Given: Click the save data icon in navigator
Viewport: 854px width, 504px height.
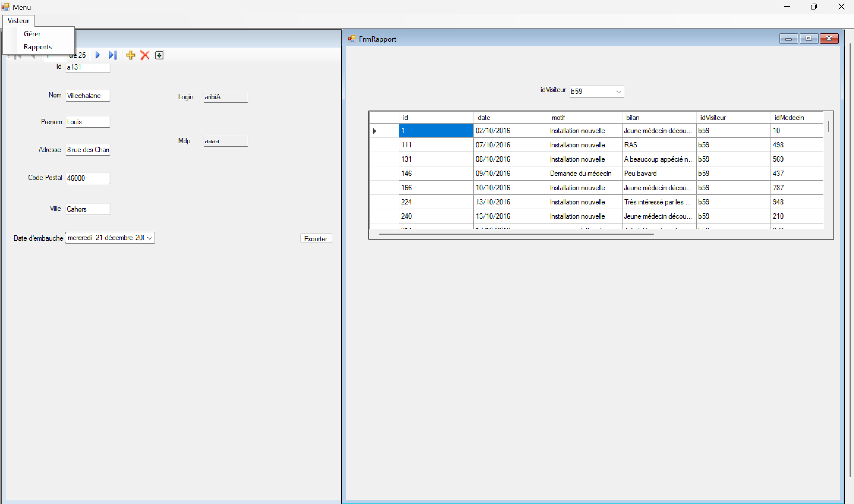Looking at the screenshot, I should tap(159, 55).
